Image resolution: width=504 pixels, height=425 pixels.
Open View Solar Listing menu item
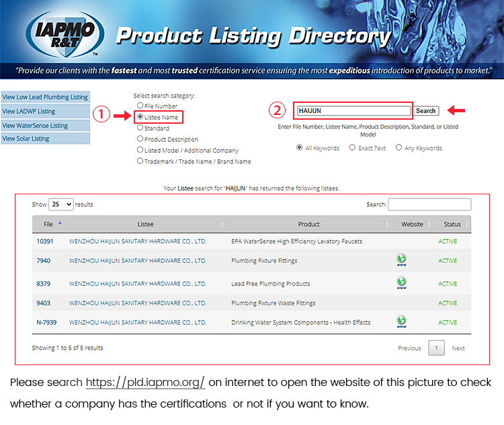click(45, 139)
